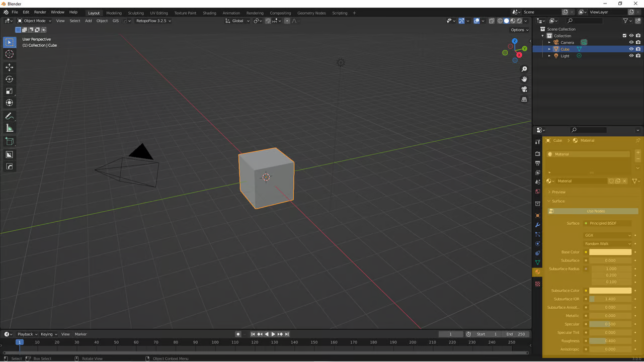This screenshot has width=644, height=362.
Task: Pick the Annotate tool
Action: [9, 116]
